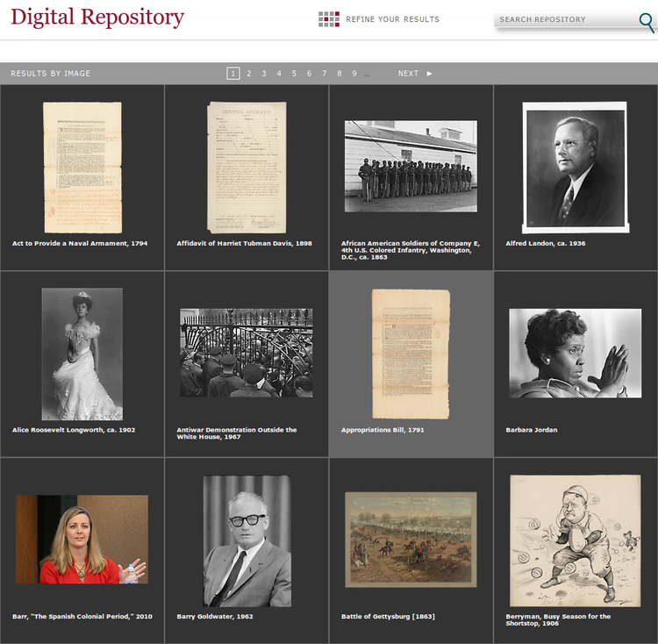The width and height of the screenshot is (658, 644).
Task: Open the Battle of Gettysburg painting thumbnail
Action: [411, 539]
